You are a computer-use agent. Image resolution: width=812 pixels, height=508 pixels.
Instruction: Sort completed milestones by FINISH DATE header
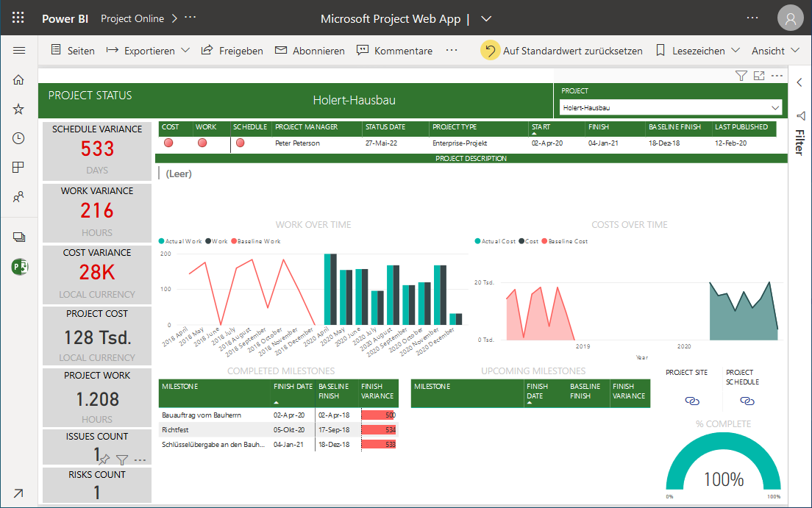293,386
